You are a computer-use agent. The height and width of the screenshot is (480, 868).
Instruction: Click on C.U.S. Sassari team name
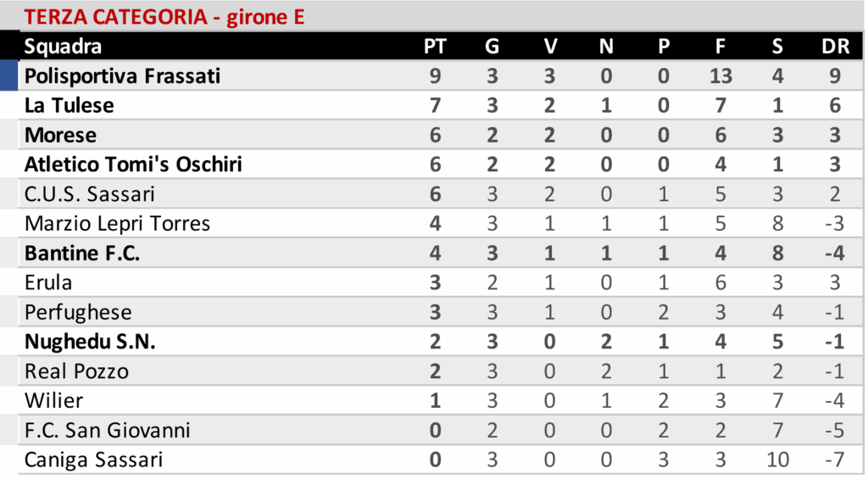pos(90,194)
